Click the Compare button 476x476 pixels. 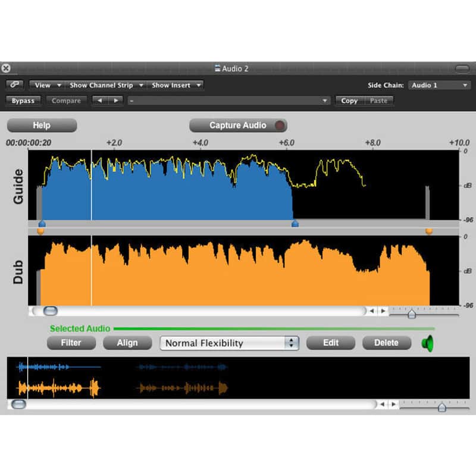click(x=66, y=101)
